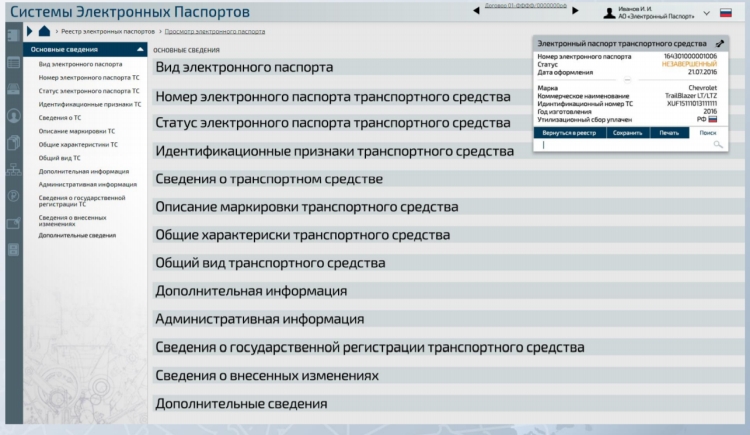750x435 pixels.
Task: Expand Дополнительная информация main row
Action: pyautogui.click(x=448, y=291)
